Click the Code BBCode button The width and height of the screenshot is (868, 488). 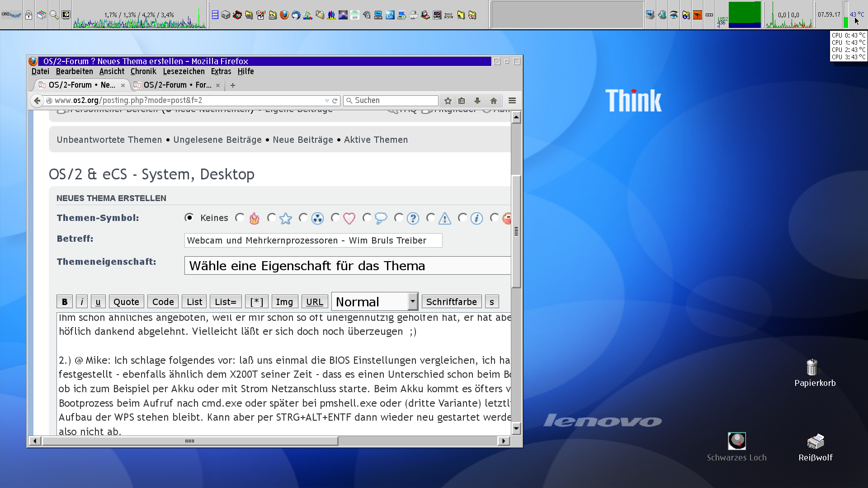point(163,302)
